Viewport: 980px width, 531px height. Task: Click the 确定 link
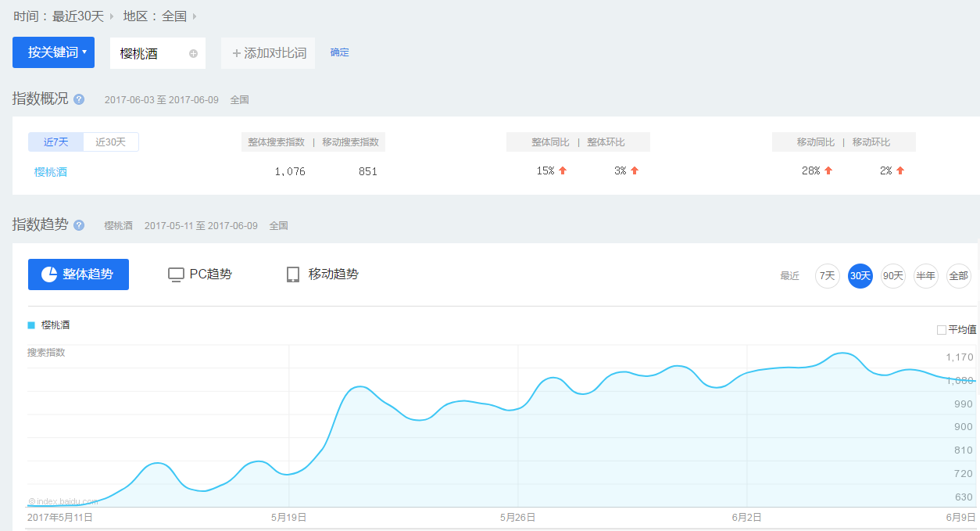tap(340, 52)
